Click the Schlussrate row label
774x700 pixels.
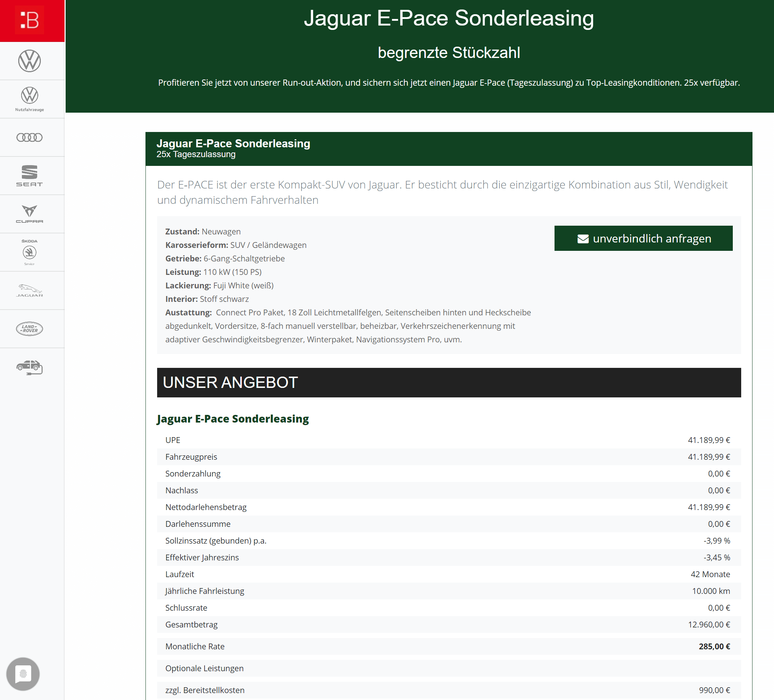tap(186, 608)
